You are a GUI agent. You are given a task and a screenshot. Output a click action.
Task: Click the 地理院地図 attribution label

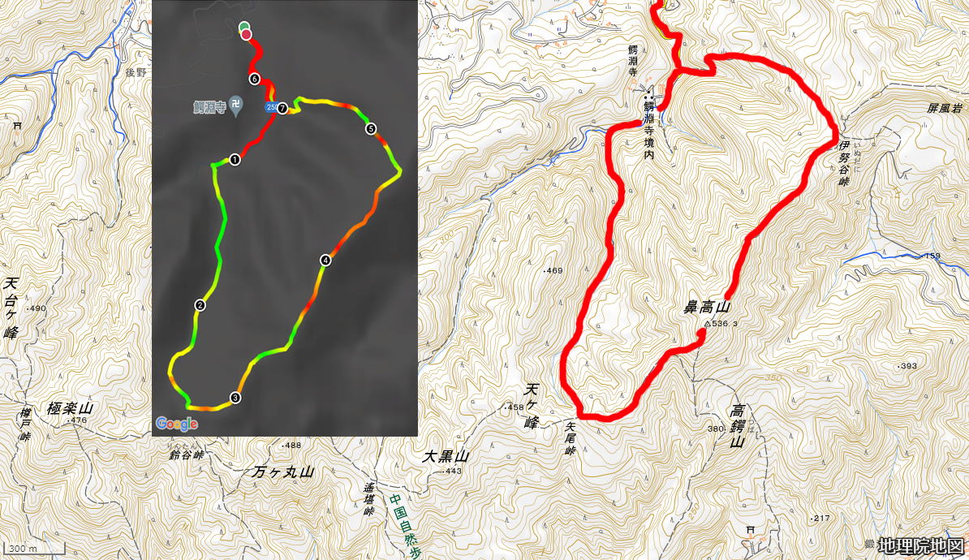921,545
